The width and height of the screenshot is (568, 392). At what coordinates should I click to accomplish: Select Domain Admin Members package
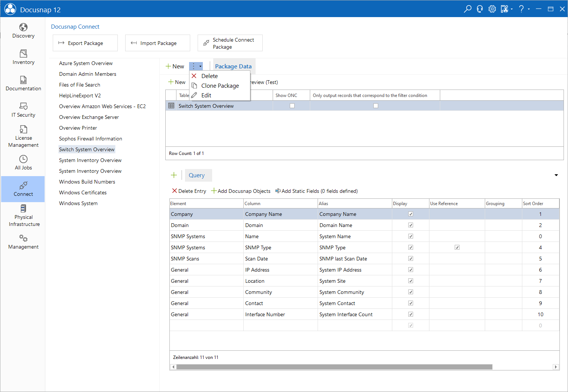click(88, 74)
